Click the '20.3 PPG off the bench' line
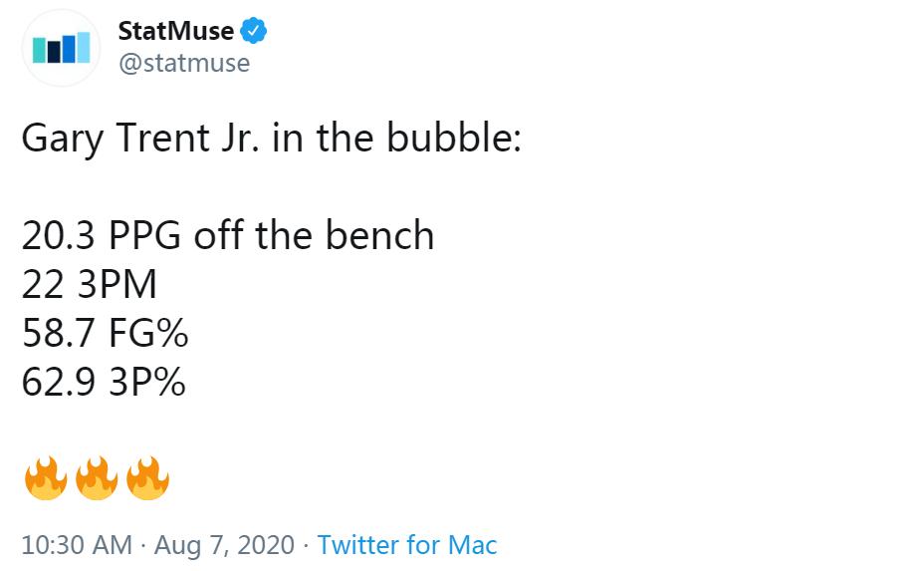 coord(228,236)
